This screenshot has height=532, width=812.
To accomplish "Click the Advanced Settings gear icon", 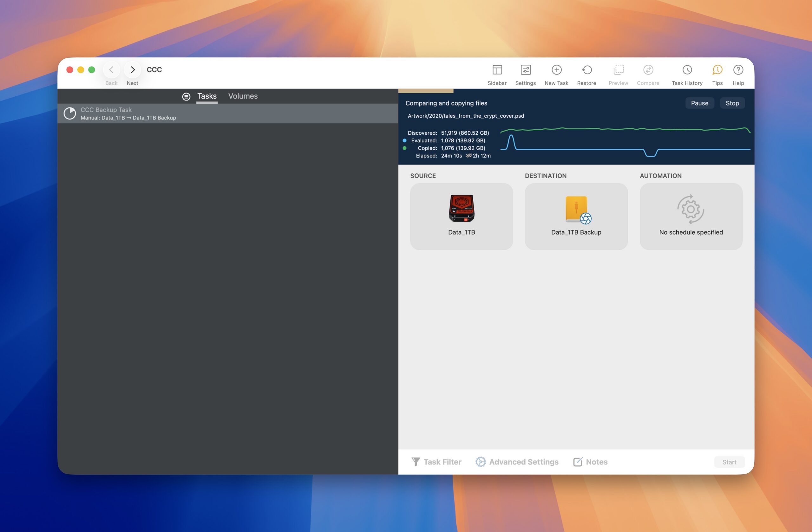I will [x=480, y=462].
